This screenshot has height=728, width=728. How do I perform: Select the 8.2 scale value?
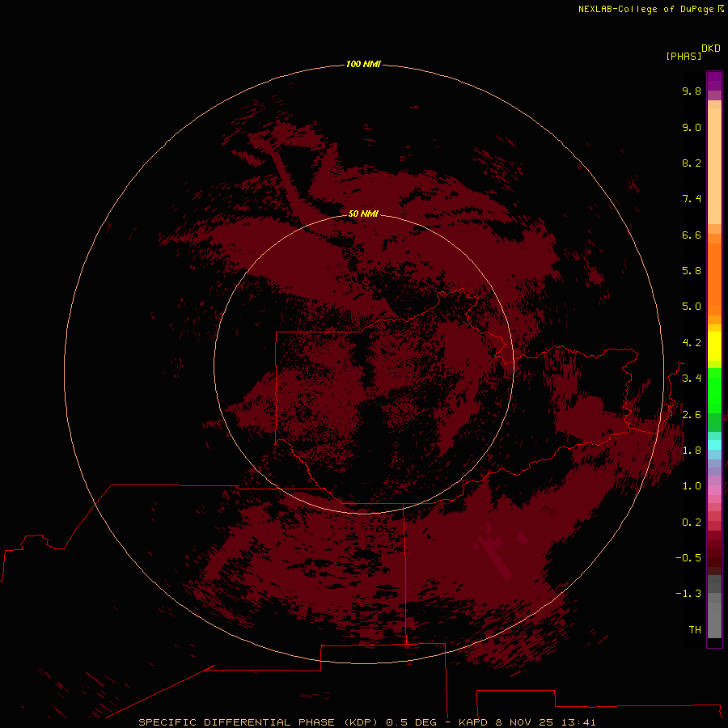(x=692, y=163)
